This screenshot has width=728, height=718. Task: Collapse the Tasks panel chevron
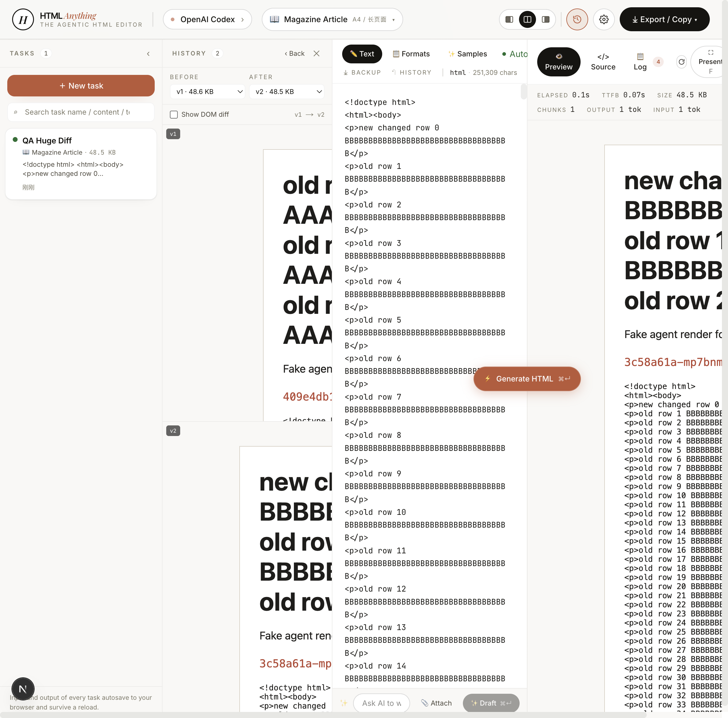coord(148,54)
